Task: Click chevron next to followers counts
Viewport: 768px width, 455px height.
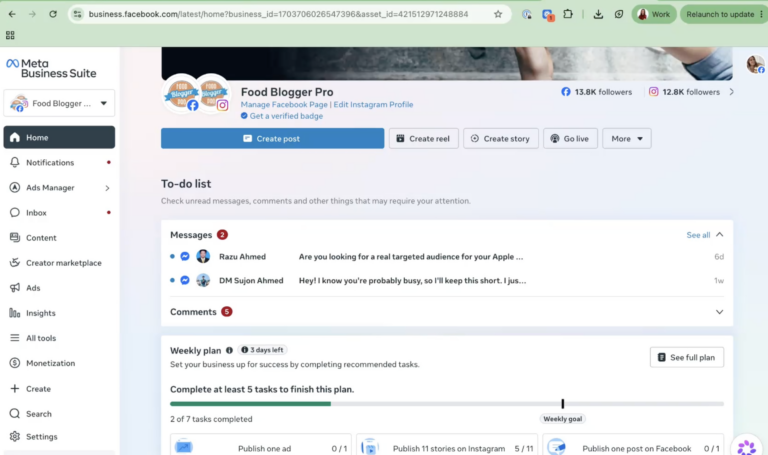Action: (x=732, y=92)
